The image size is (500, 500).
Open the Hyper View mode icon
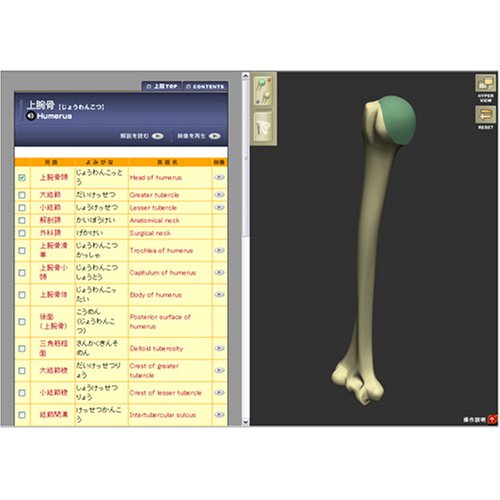tap(485, 83)
